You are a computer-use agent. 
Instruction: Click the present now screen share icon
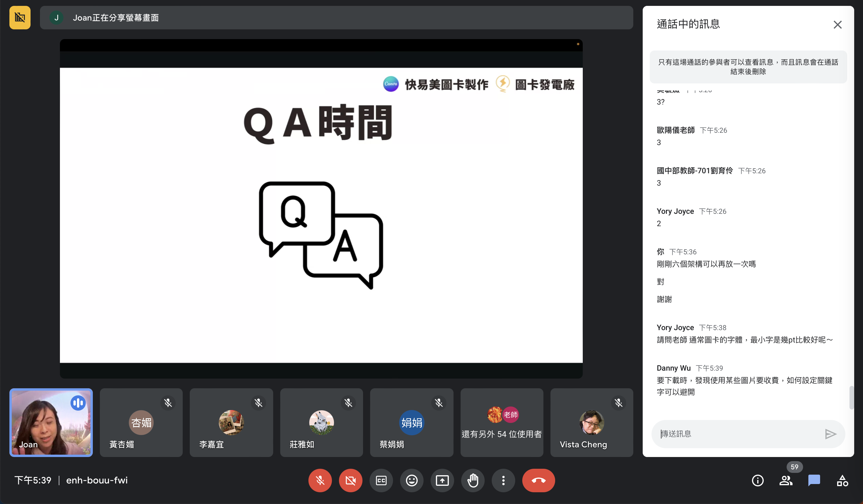[442, 481]
